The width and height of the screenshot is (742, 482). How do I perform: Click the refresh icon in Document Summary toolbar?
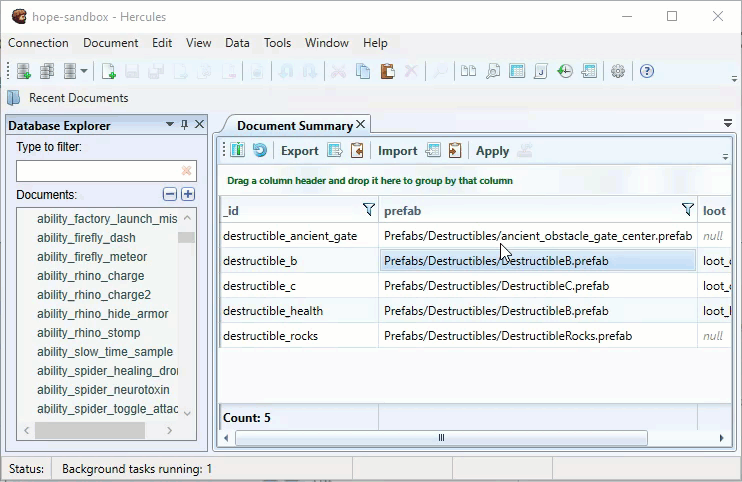259,150
